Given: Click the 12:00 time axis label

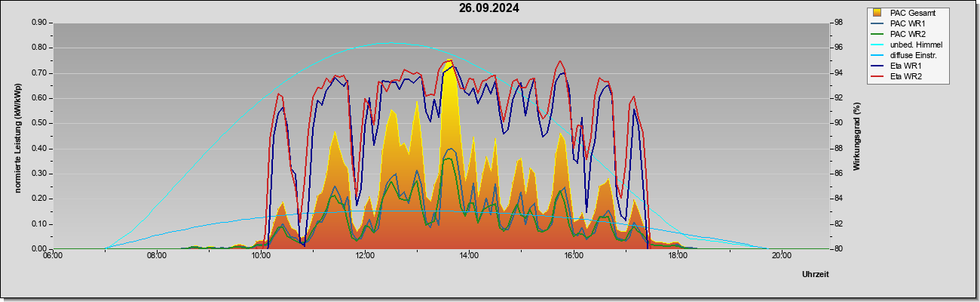Looking at the screenshot, I should point(365,255).
